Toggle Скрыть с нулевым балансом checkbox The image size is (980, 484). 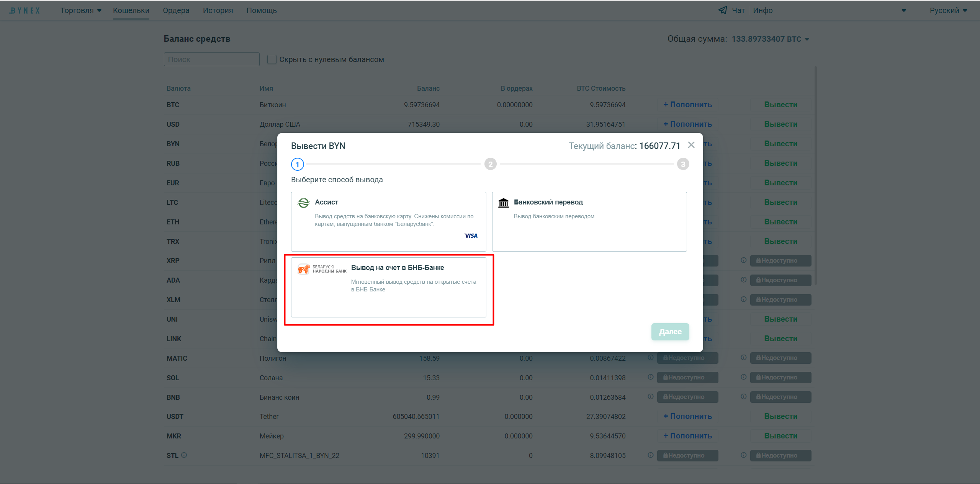pyautogui.click(x=272, y=59)
